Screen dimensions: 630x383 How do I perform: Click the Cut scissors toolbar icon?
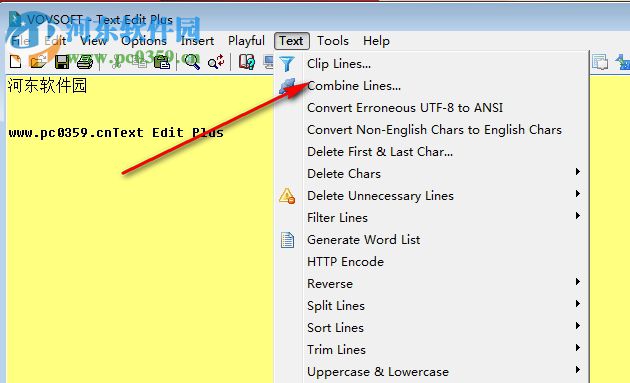117,62
